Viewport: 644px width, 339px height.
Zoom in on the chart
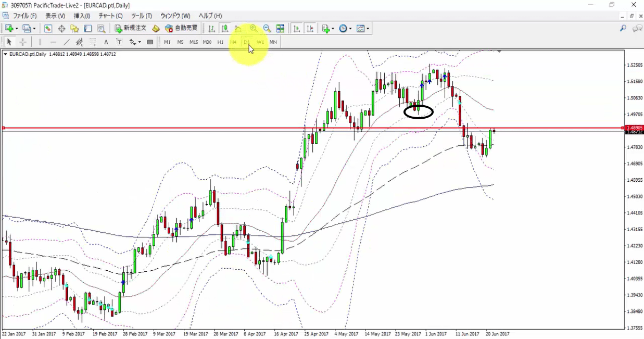coord(254,29)
